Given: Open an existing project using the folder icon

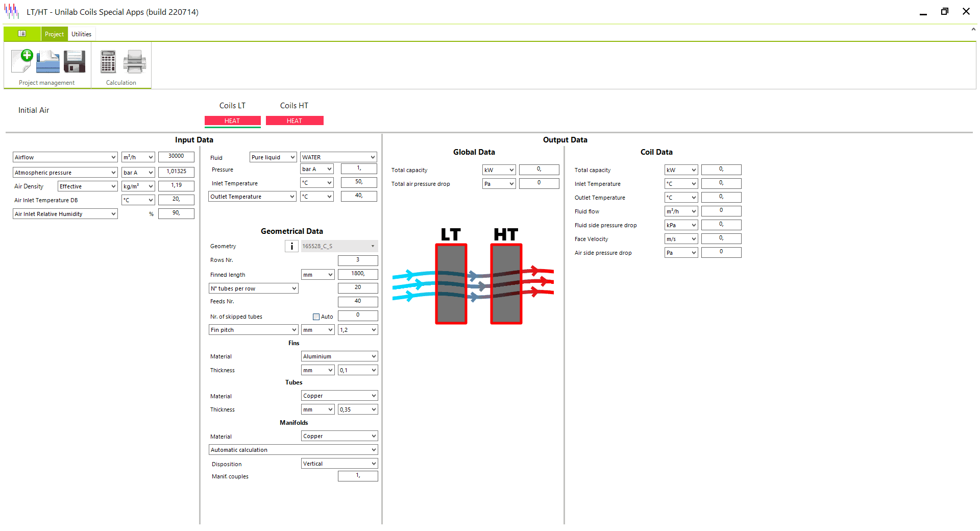Looking at the screenshot, I should 47,61.
